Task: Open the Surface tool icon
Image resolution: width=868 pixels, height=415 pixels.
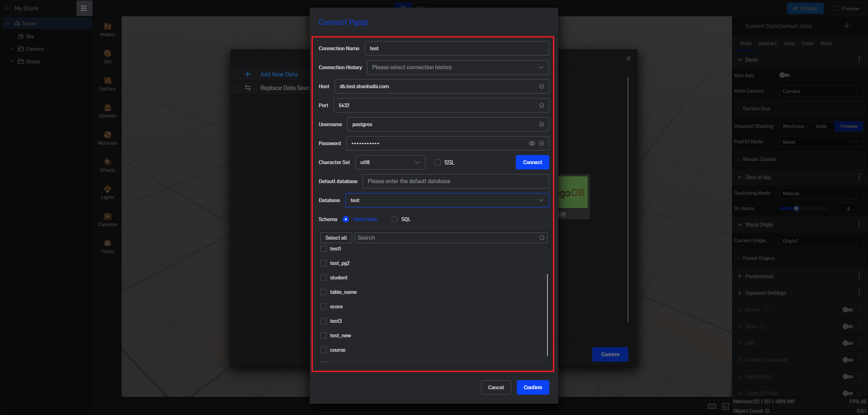Action: click(108, 80)
